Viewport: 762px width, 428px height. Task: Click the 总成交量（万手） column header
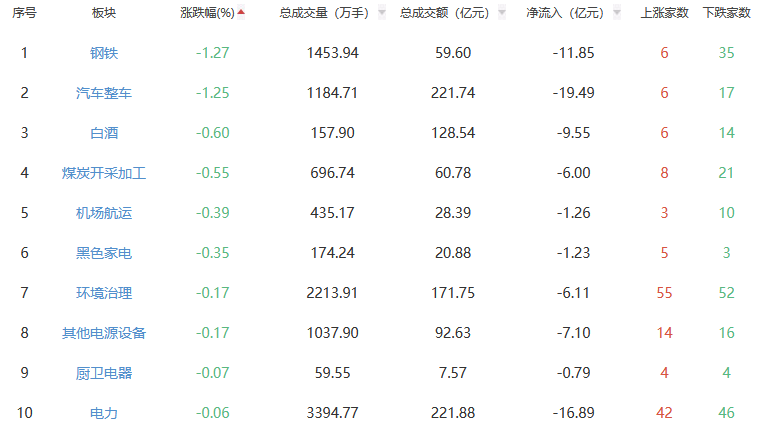pyautogui.click(x=323, y=13)
